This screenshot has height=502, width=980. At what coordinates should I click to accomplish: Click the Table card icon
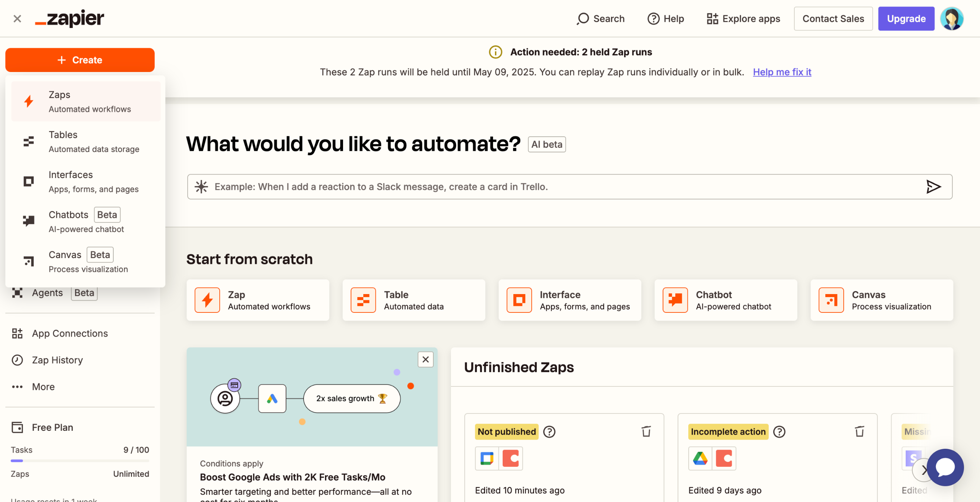coord(363,300)
